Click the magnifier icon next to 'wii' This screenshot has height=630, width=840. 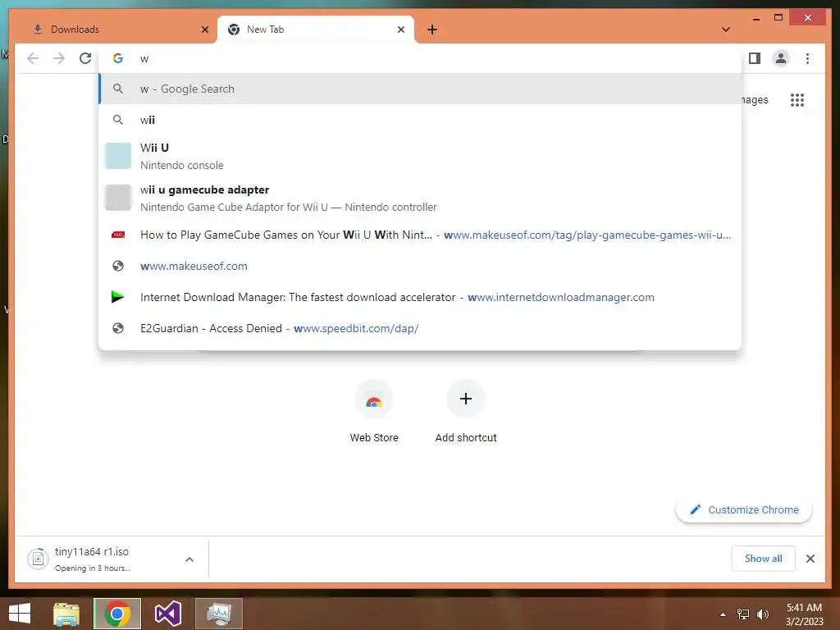click(118, 120)
